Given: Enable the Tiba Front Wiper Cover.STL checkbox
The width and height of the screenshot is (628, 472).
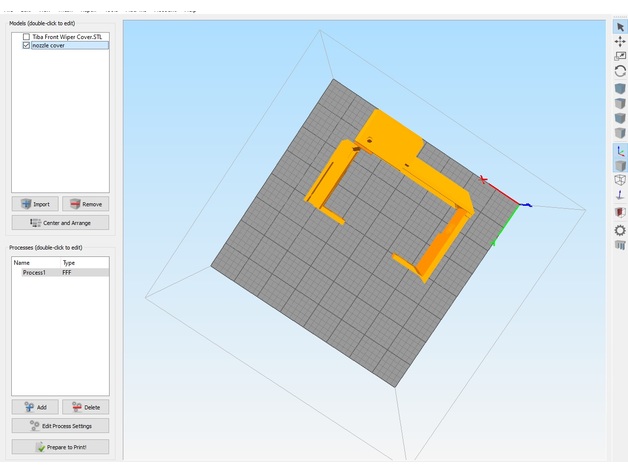Looking at the screenshot, I should pyautogui.click(x=26, y=36).
